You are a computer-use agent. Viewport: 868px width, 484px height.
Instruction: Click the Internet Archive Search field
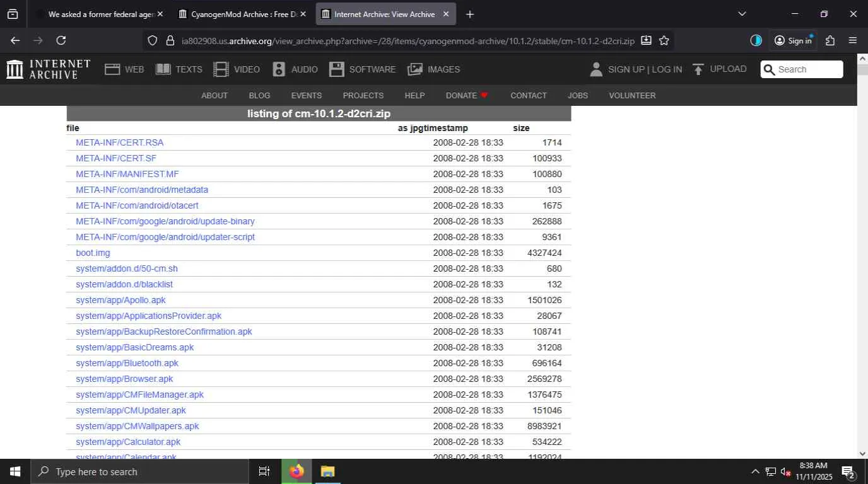[802, 69]
